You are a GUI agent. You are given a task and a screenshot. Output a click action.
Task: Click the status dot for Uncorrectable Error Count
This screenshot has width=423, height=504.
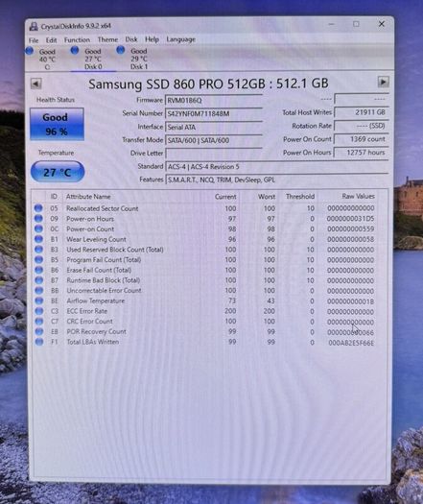coord(39,290)
